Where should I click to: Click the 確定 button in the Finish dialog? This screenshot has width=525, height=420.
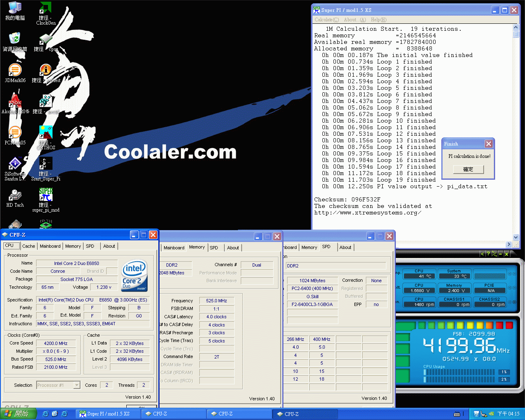tap(468, 169)
